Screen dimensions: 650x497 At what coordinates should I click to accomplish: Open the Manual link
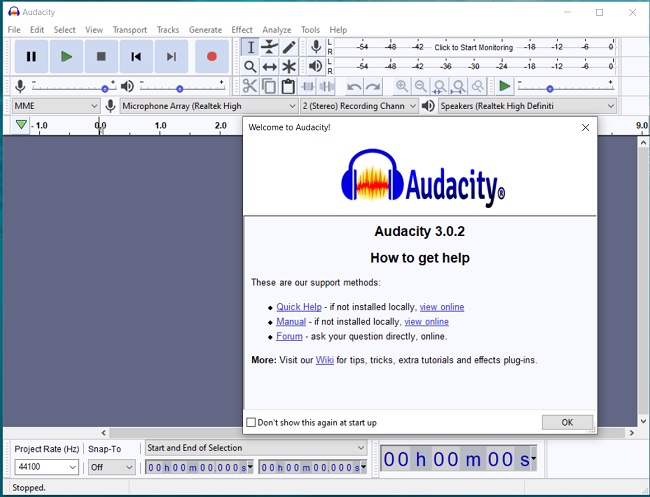click(x=291, y=322)
